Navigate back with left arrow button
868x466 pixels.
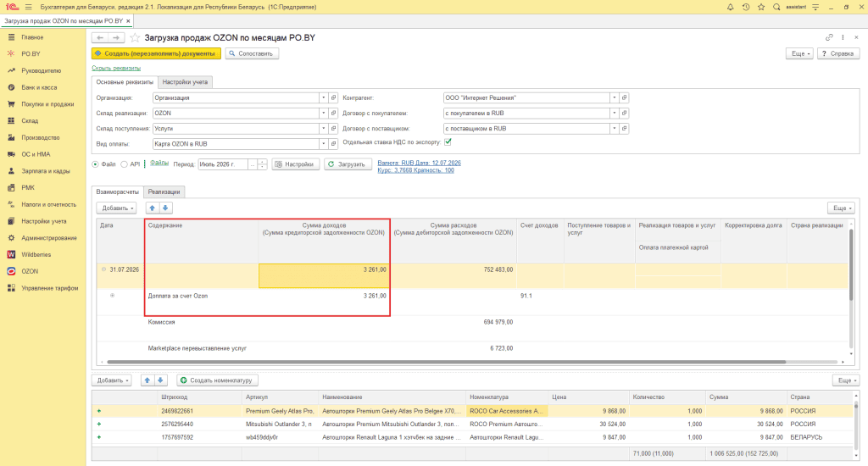pos(100,37)
